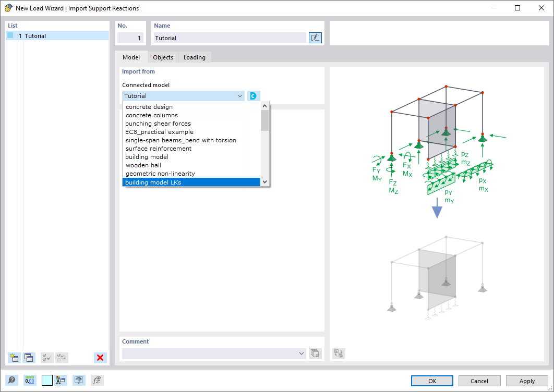Close the New Load Wizard window

pyautogui.click(x=541, y=8)
